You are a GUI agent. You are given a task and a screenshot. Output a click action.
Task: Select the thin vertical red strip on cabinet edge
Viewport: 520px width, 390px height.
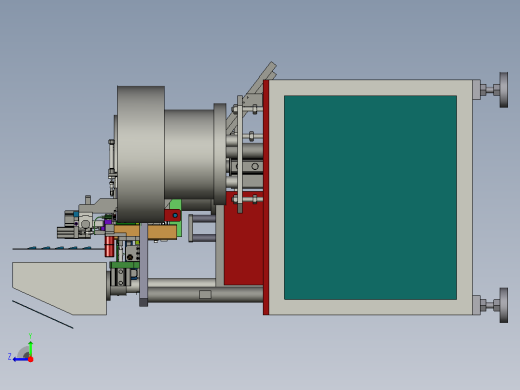[266, 197]
